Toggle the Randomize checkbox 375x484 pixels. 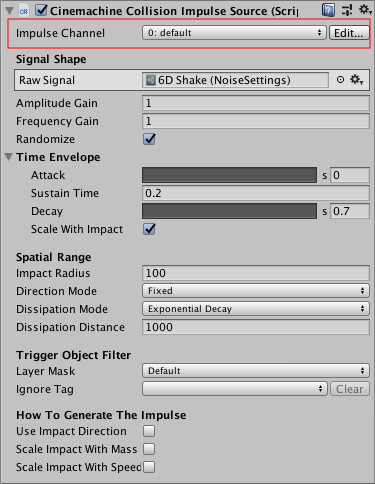click(x=149, y=139)
